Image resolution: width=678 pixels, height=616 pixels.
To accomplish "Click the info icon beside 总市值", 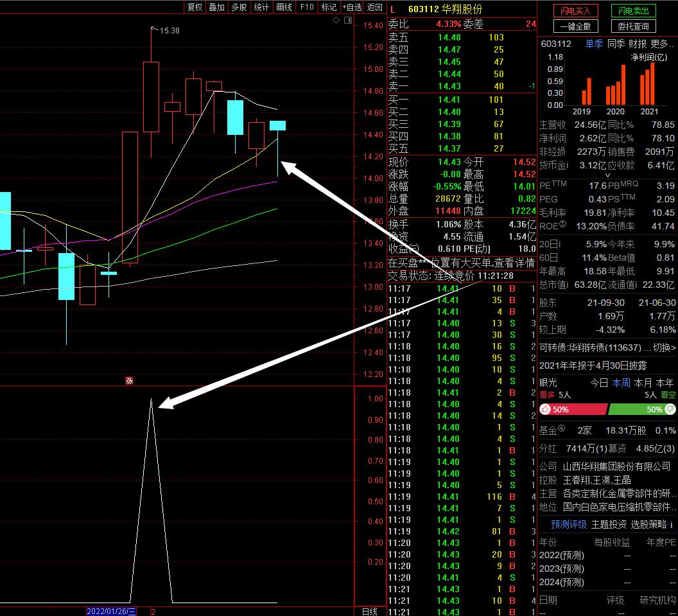I will tap(569, 285).
